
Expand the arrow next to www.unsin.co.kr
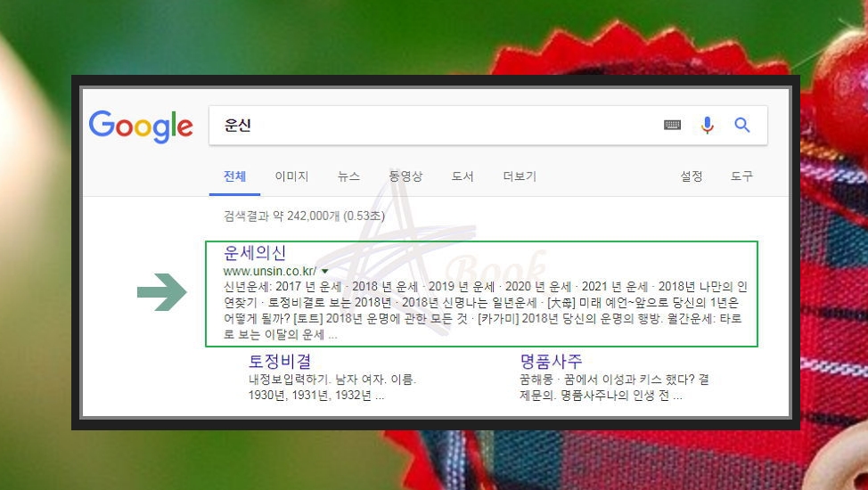point(325,272)
